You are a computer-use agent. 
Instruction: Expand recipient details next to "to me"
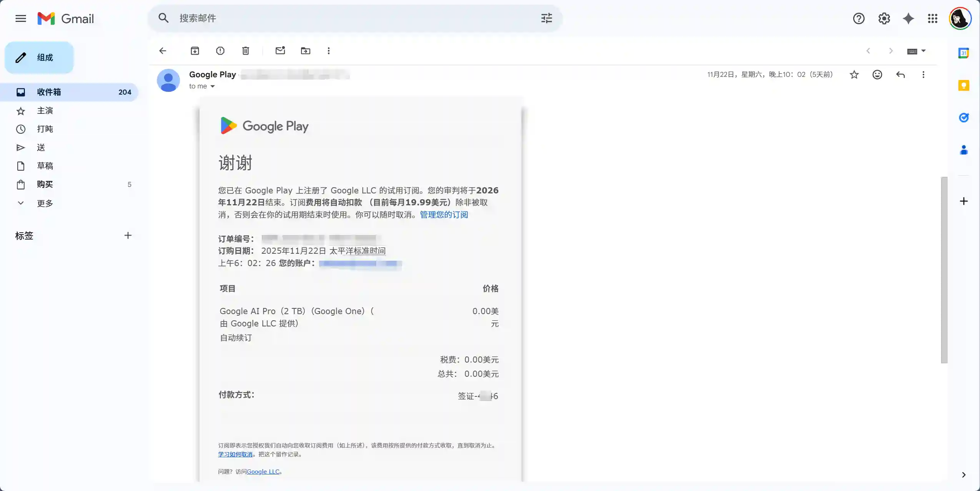pyautogui.click(x=213, y=87)
